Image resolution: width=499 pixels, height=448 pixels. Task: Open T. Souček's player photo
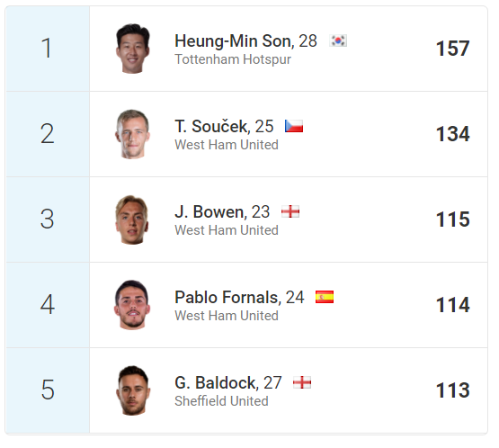[x=132, y=134]
